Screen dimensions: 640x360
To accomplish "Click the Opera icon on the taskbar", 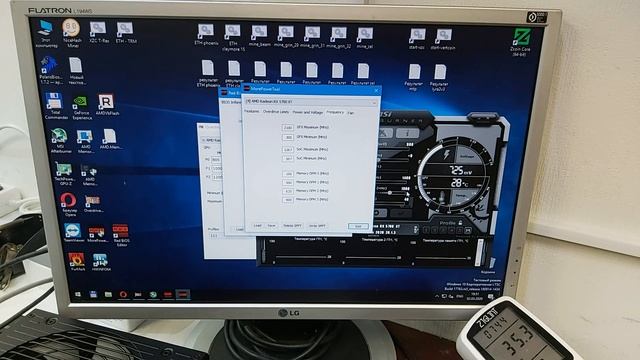I will 123,294.
